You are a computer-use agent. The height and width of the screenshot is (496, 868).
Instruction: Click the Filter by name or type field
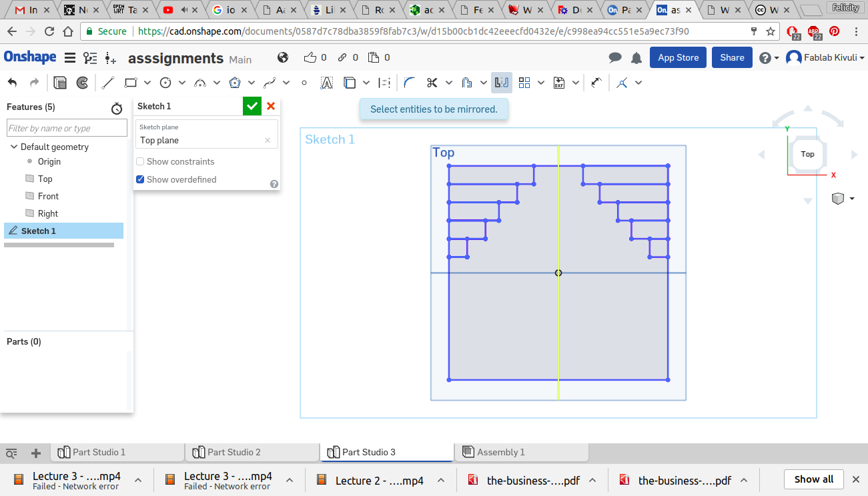(x=67, y=128)
